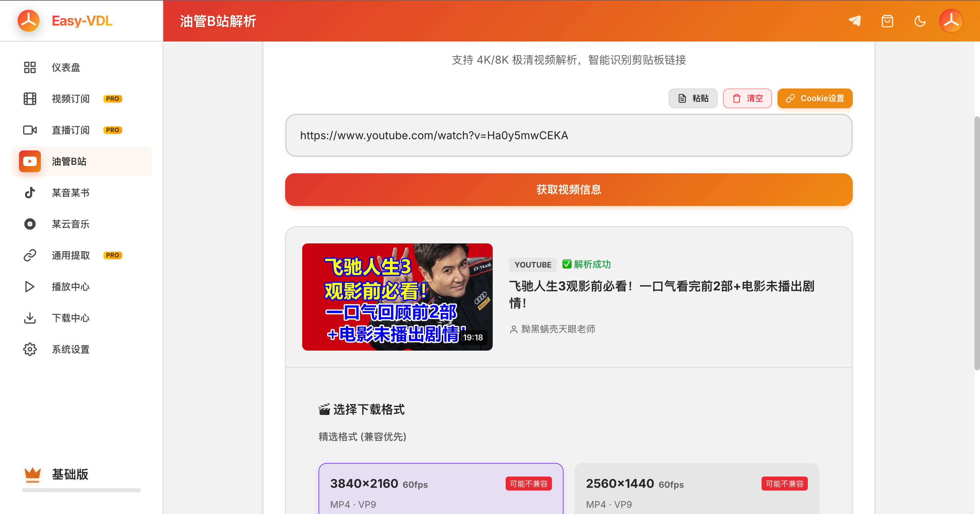The height and width of the screenshot is (514, 980).
Task: Click the 直播订阅 camera icon
Action: [30, 130]
